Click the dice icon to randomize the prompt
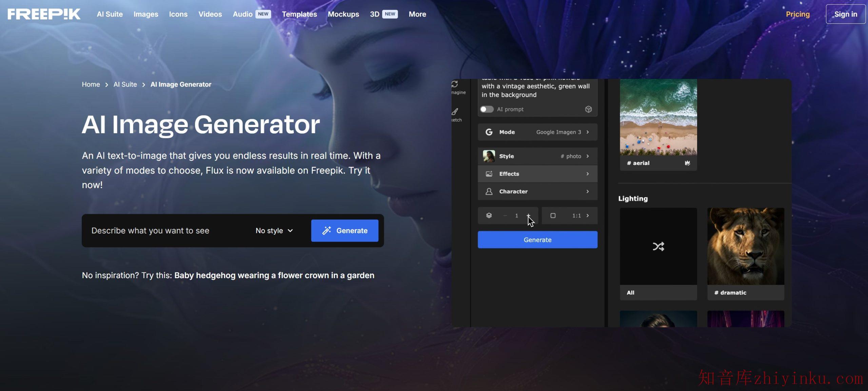The image size is (868, 391). click(588, 109)
